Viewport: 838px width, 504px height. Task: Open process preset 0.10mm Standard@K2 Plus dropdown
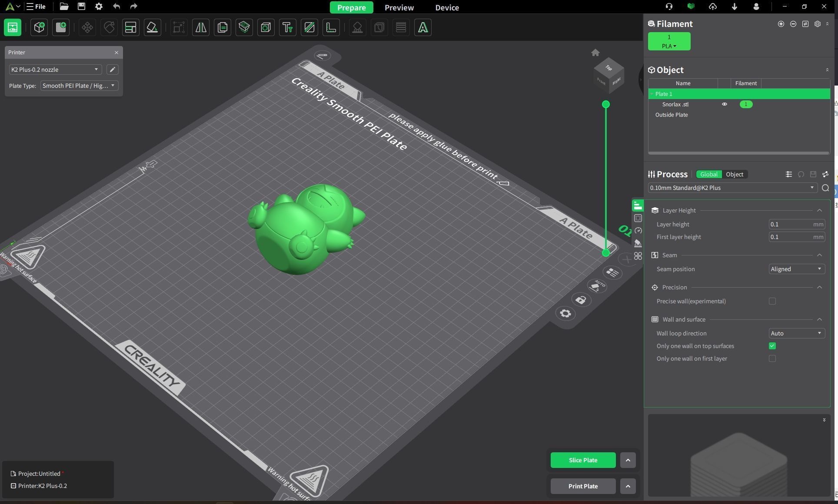732,188
